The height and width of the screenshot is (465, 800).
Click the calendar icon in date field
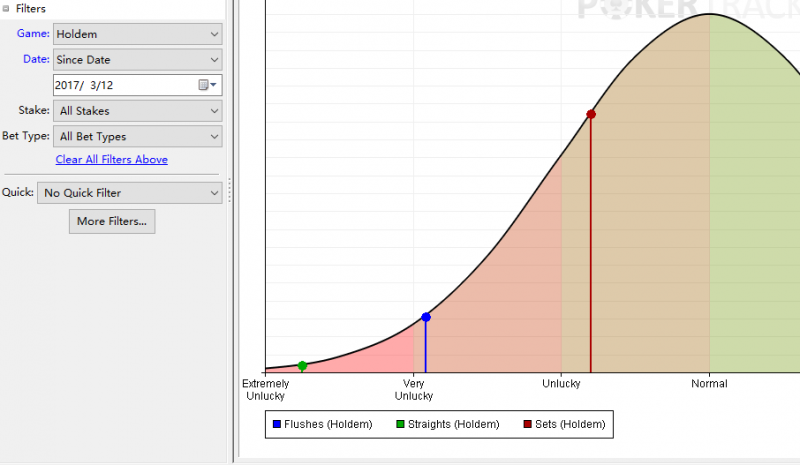click(204, 86)
